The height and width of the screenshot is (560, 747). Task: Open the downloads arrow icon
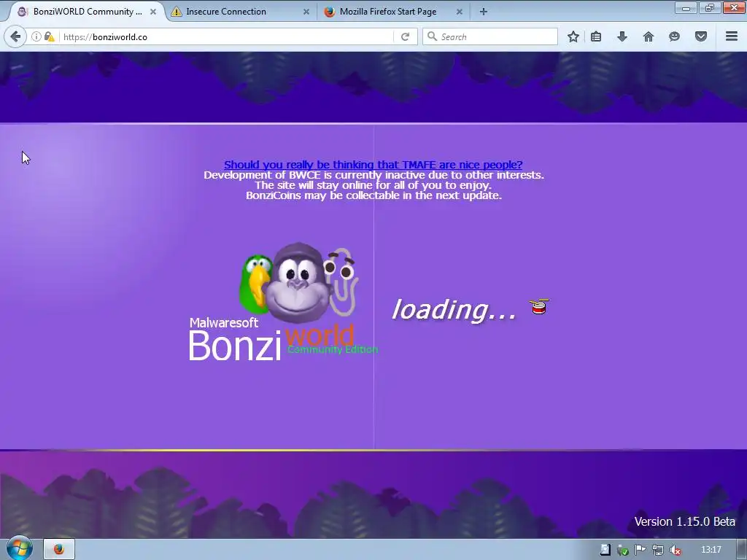click(622, 36)
